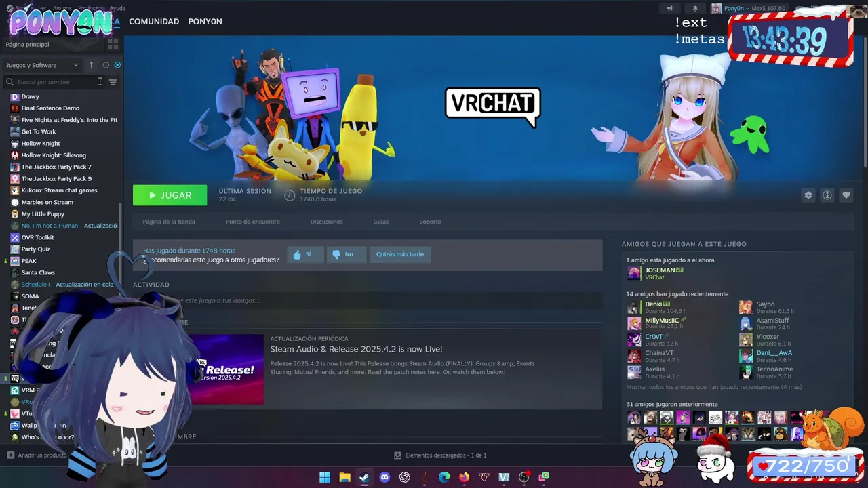This screenshot has width=868, height=488.
Task: Open Página de la tienda tab
Action: click(169, 222)
